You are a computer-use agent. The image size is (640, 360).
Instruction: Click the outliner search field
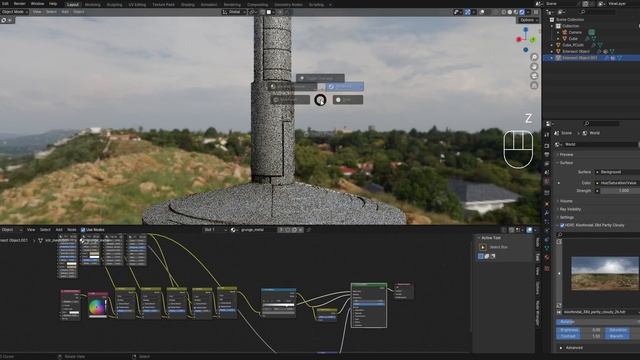tap(598, 12)
